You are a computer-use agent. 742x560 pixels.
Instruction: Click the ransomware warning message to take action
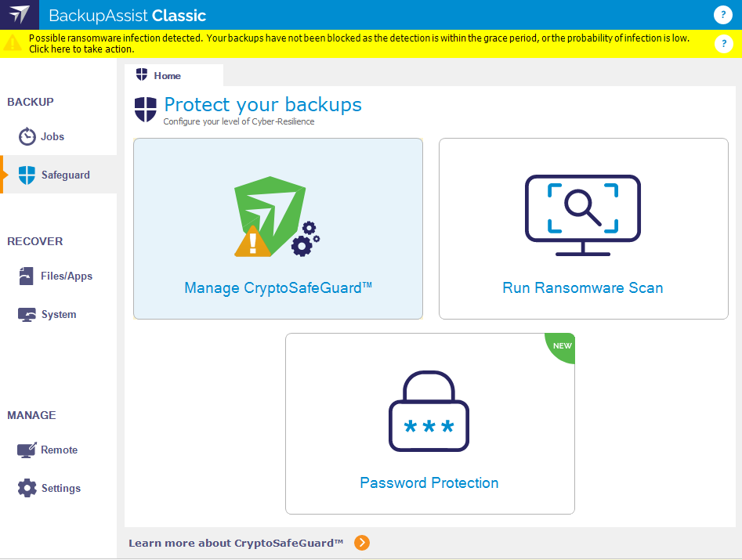[359, 44]
